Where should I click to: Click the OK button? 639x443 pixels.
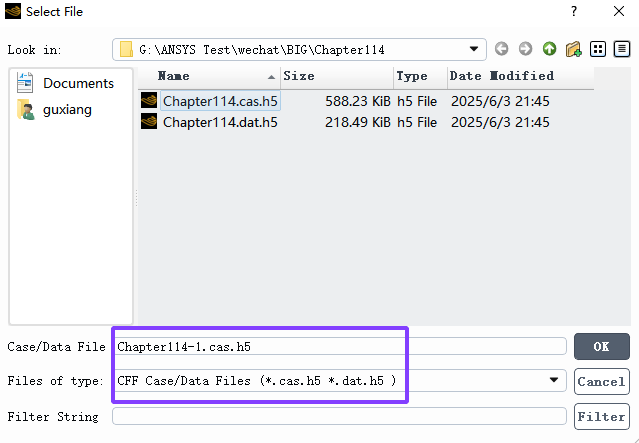point(602,346)
